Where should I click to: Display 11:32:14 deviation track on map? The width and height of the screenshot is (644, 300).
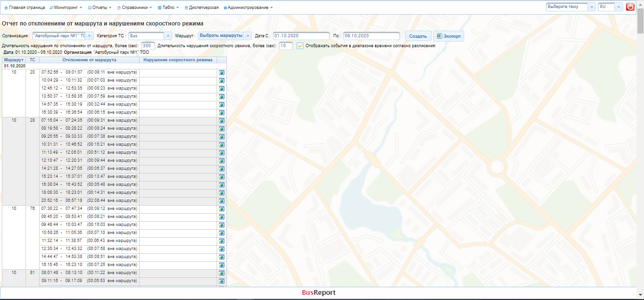click(222, 241)
